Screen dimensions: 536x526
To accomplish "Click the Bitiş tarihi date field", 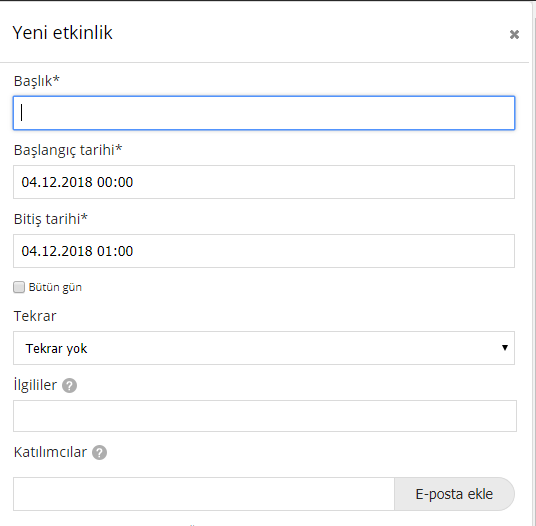I will (264, 251).
